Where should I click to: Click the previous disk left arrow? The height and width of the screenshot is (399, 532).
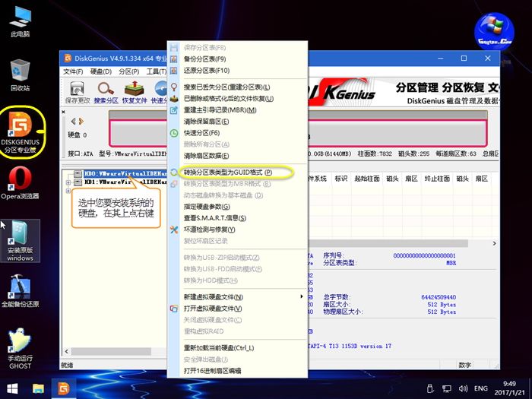[73, 121]
